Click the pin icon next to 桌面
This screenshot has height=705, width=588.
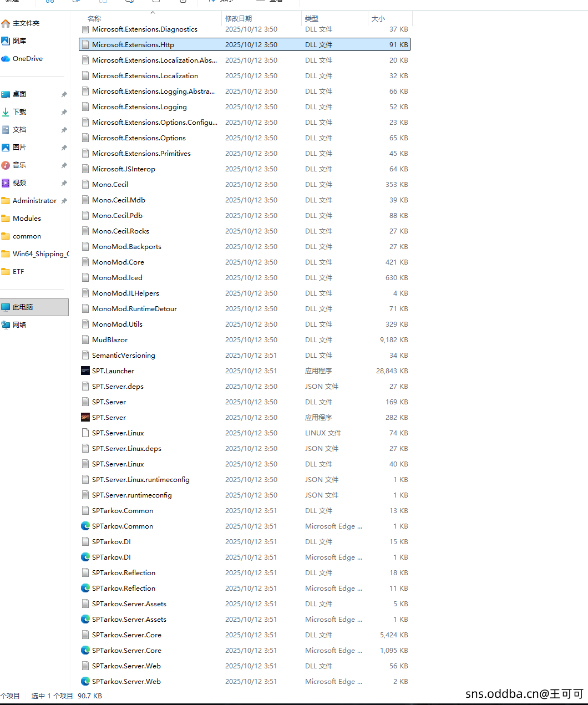pos(64,94)
